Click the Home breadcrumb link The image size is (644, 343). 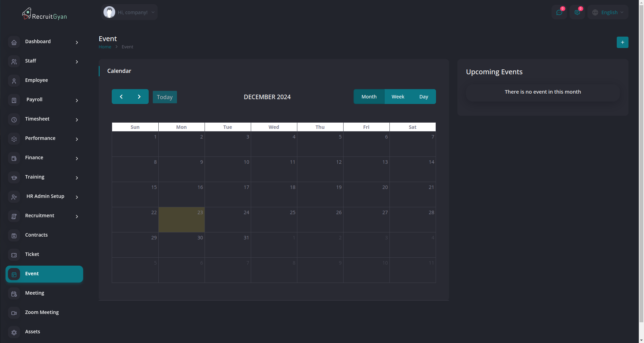click(105, 47)
